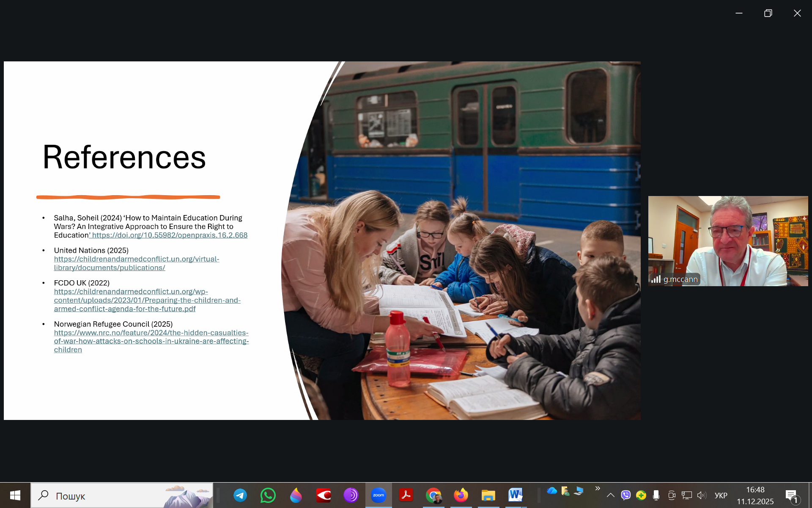
Task: Click the OneDrive cloud tray icon
Action: 551,491
